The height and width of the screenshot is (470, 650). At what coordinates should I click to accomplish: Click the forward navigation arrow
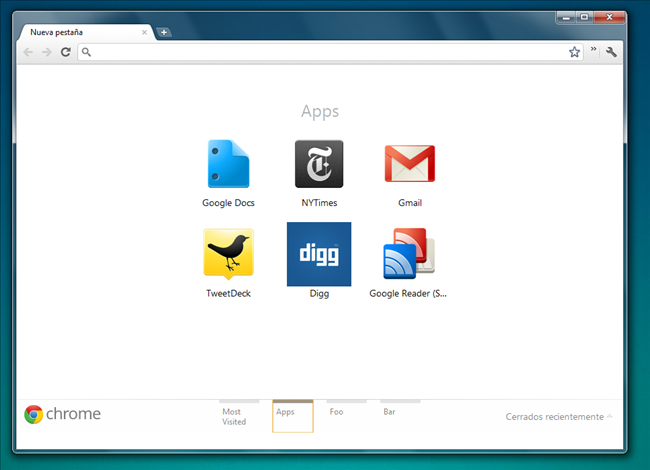point(46,52)
